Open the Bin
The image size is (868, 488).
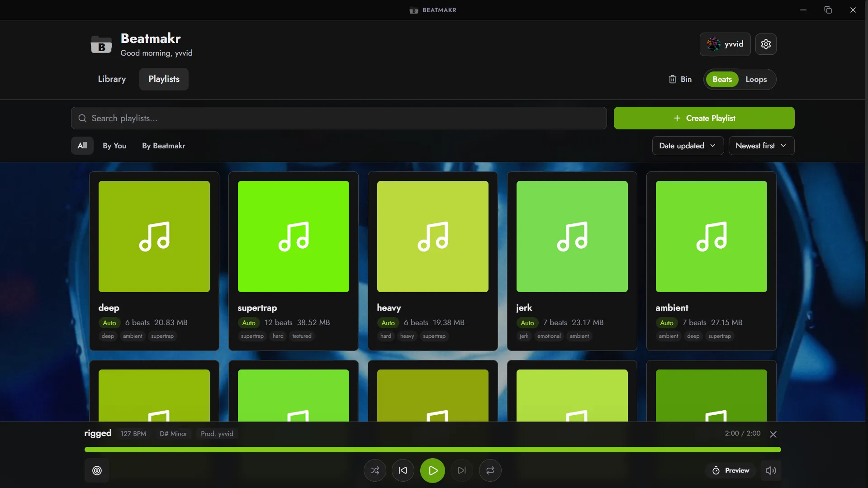tap(680, 79)
